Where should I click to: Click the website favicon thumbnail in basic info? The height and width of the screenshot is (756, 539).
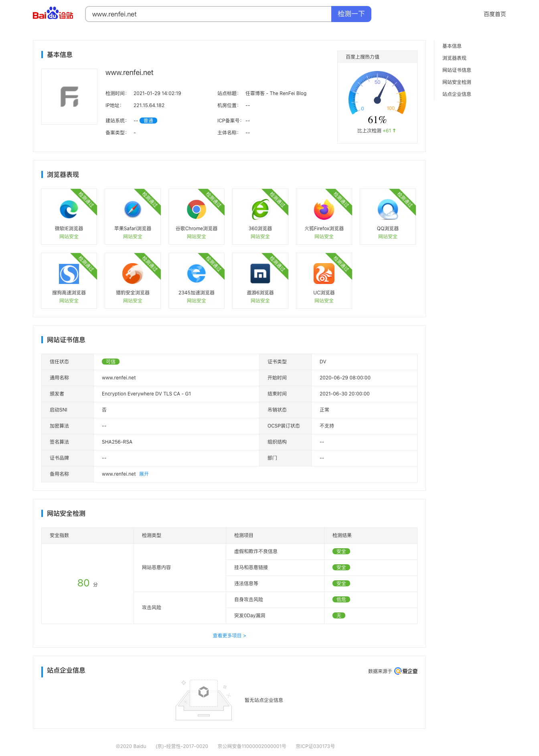(69, 97)
